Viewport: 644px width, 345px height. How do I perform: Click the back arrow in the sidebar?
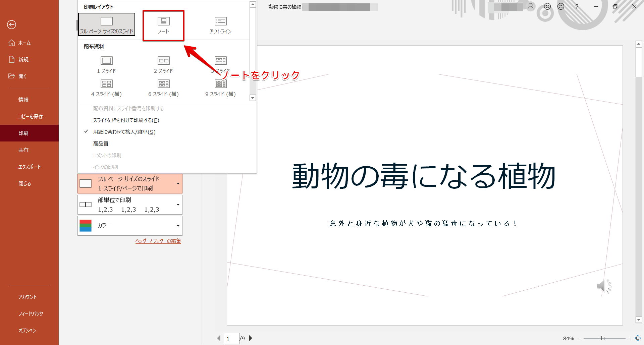click(x=11, y=24)
